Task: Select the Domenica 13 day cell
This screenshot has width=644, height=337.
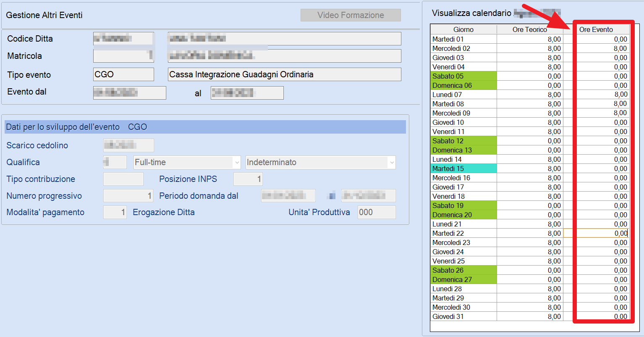Action: pyautogui.click(x=463, y=150)
